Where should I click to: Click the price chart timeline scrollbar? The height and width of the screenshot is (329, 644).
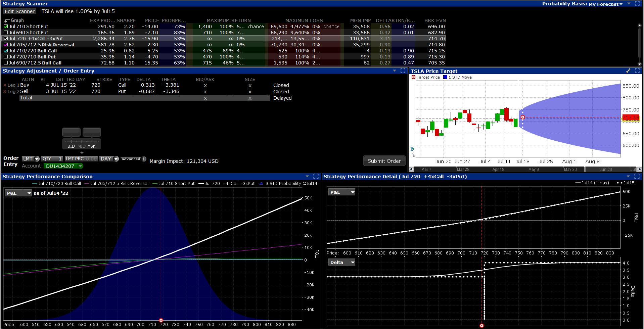[x=526, y=170]
